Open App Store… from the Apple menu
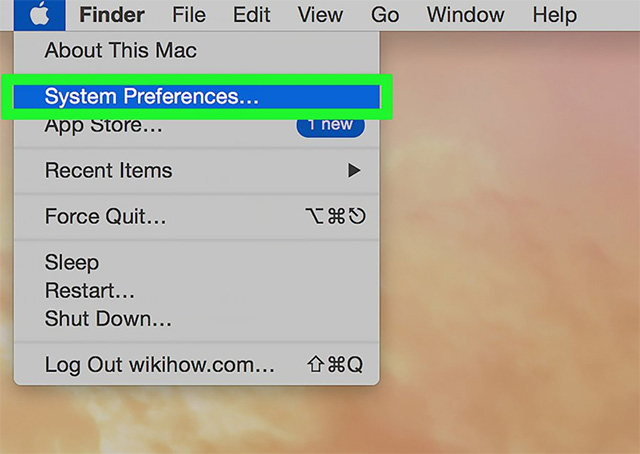The width and height of the screenshot is (640, 454). click(197, 126)
